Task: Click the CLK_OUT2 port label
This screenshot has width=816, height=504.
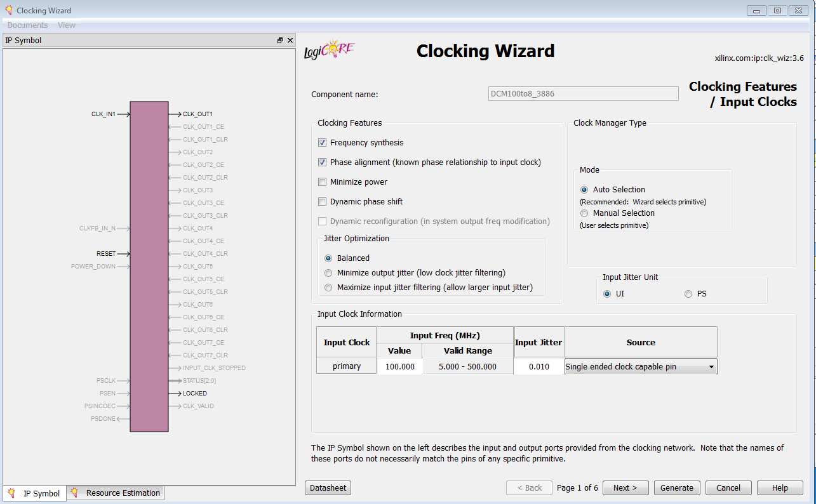Action: [197, 152]
